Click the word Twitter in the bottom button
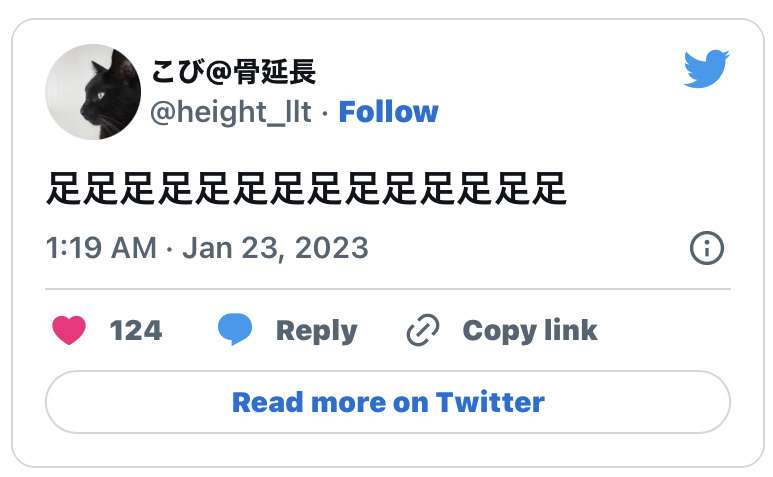773x477 pixels. point(490,402)
